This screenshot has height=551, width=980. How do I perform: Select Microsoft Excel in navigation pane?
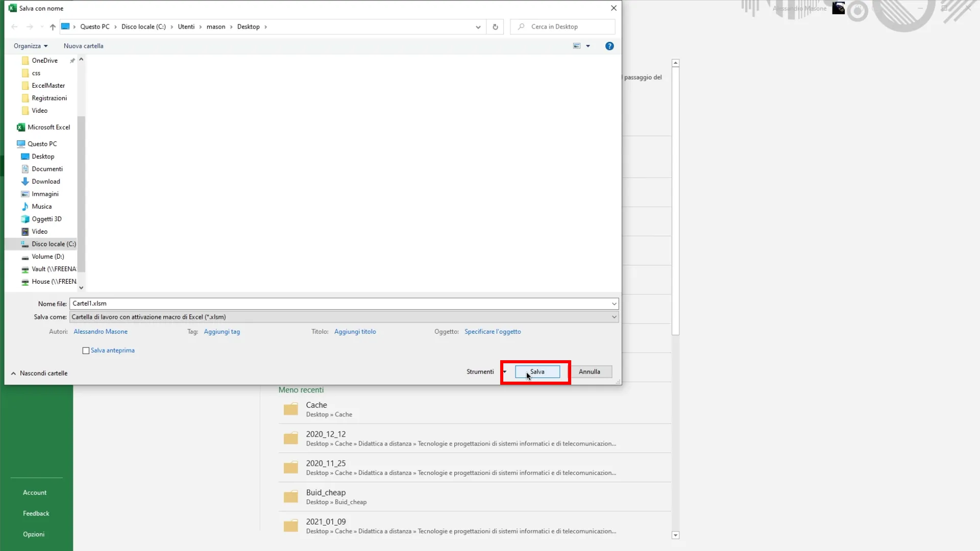[48, 127]
